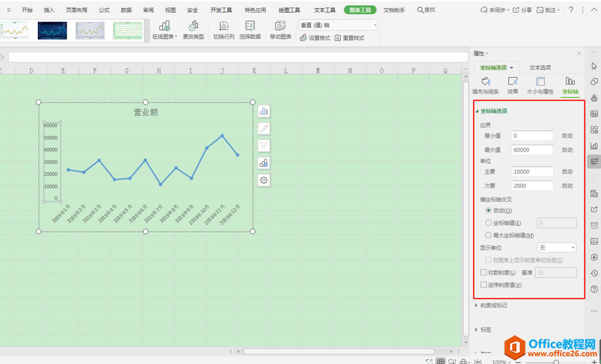Open the 垂直(值)轴 chart element dropdown
This screenshot has height=364, width=601.
tap(338, 25)
